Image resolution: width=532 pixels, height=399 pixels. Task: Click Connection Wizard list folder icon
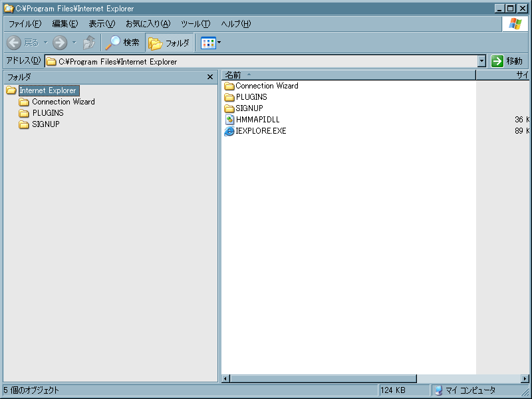tap(229, 86)
